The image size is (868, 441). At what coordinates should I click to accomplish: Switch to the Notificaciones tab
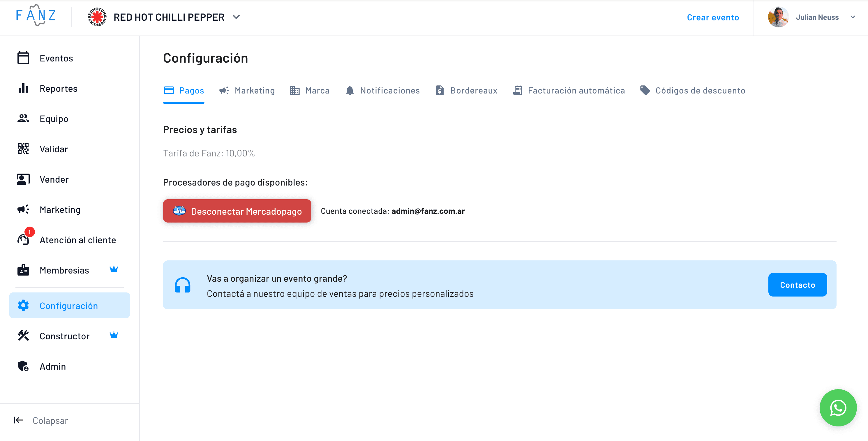(389, 90)
